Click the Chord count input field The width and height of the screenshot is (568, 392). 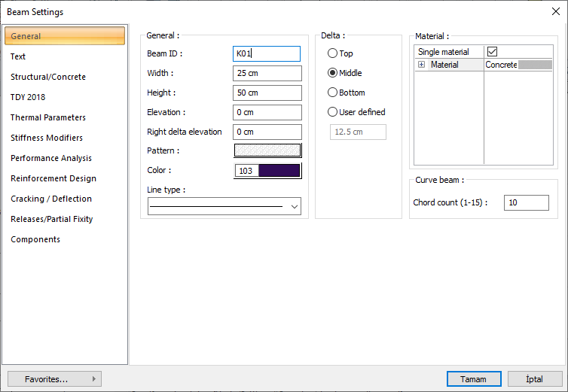pos(526,202)
